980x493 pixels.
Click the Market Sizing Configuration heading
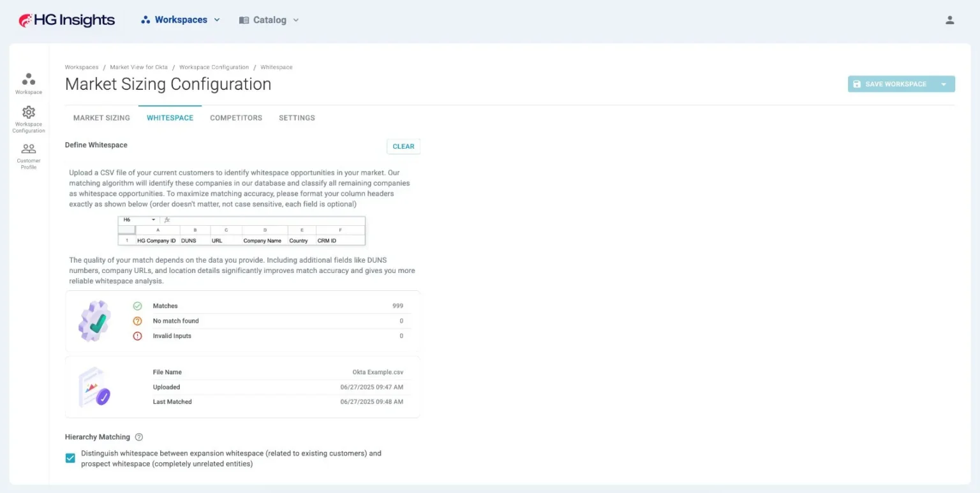pyautogui.click(x=168, y=84)
